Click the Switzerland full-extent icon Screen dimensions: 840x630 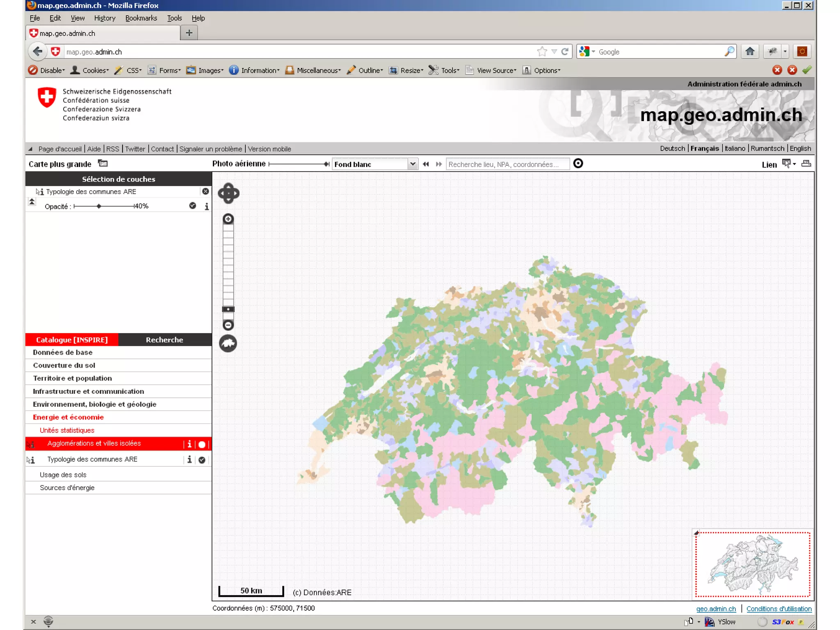[228, 344]
